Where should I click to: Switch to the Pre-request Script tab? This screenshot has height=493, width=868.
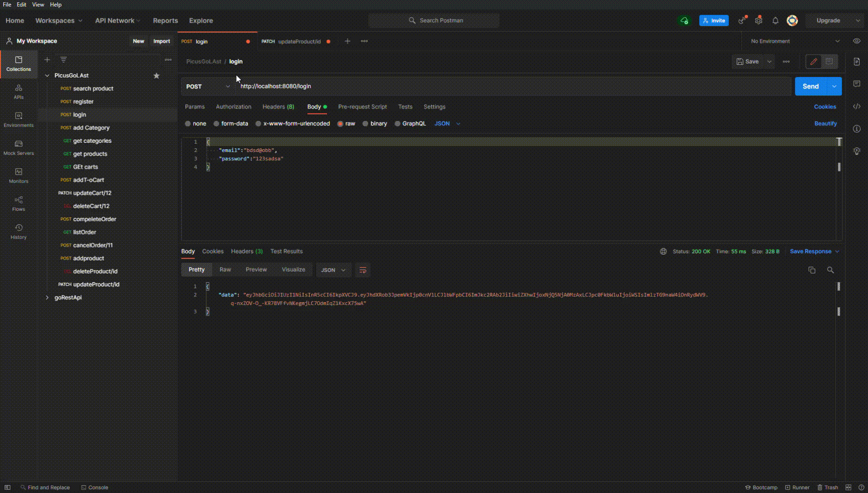click(362, 107)
